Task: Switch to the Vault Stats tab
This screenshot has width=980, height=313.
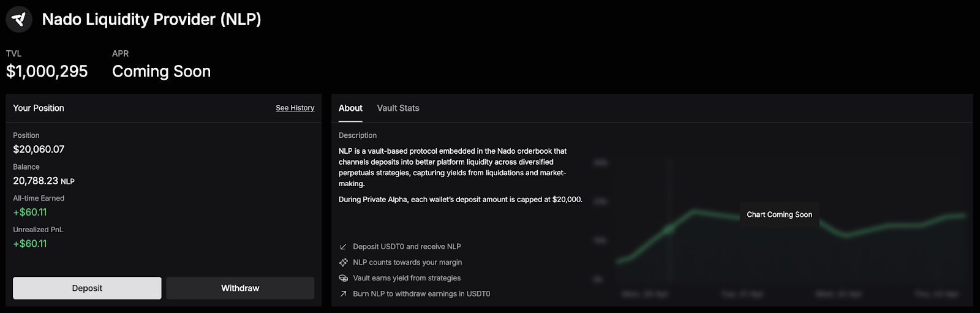Action: tap(398, 108)
